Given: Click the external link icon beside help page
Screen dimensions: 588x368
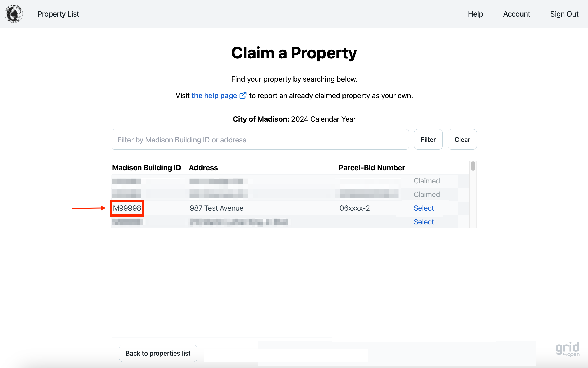Looking at the screenshot, I should (x=243, y=96).
